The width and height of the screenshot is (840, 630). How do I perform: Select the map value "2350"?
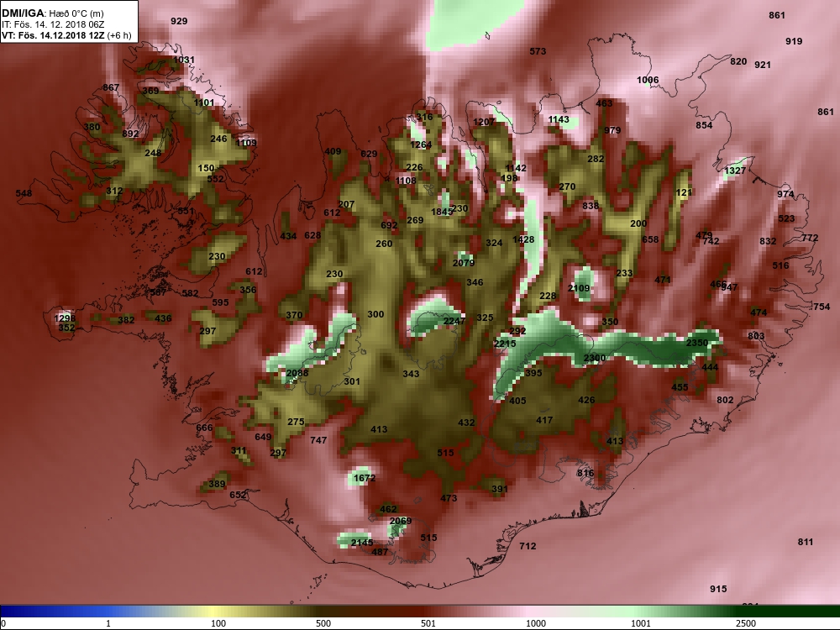697,343
